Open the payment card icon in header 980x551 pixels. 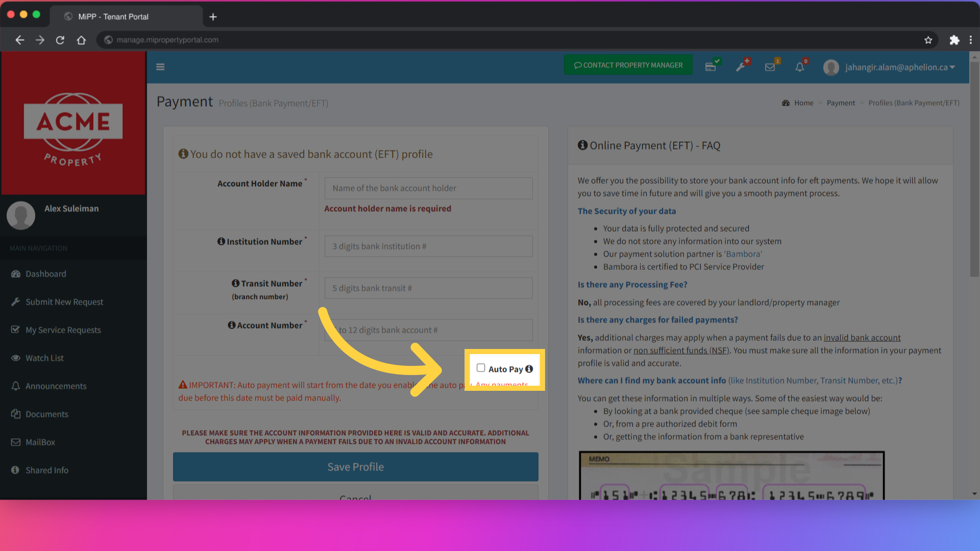pos(710,67)
